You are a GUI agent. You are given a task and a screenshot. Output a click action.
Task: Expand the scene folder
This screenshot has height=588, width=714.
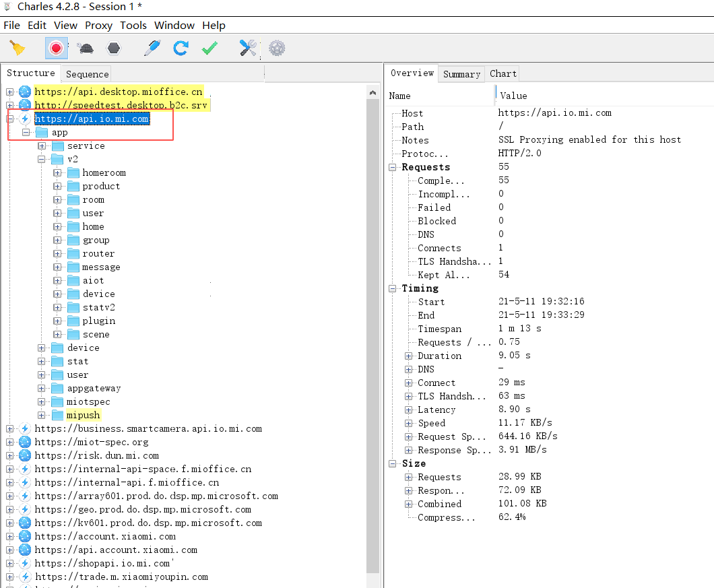point(57,334)
